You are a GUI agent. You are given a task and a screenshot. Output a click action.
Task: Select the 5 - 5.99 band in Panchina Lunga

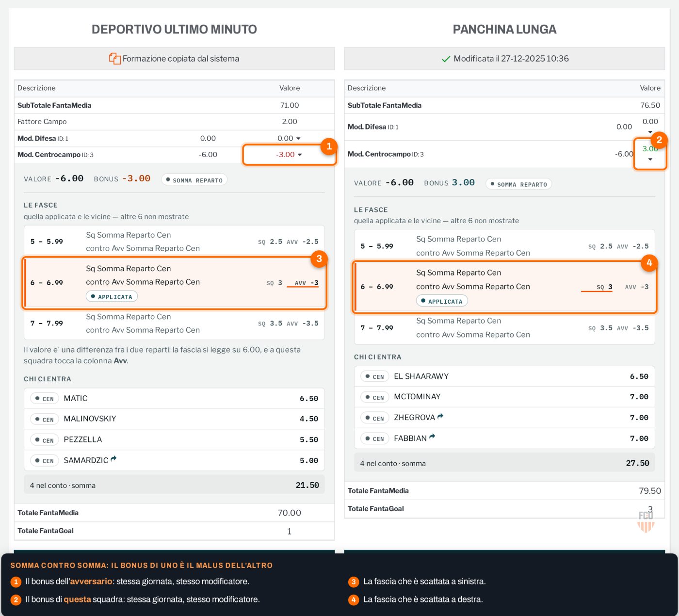pyautogui.click(x=504, y=246)
